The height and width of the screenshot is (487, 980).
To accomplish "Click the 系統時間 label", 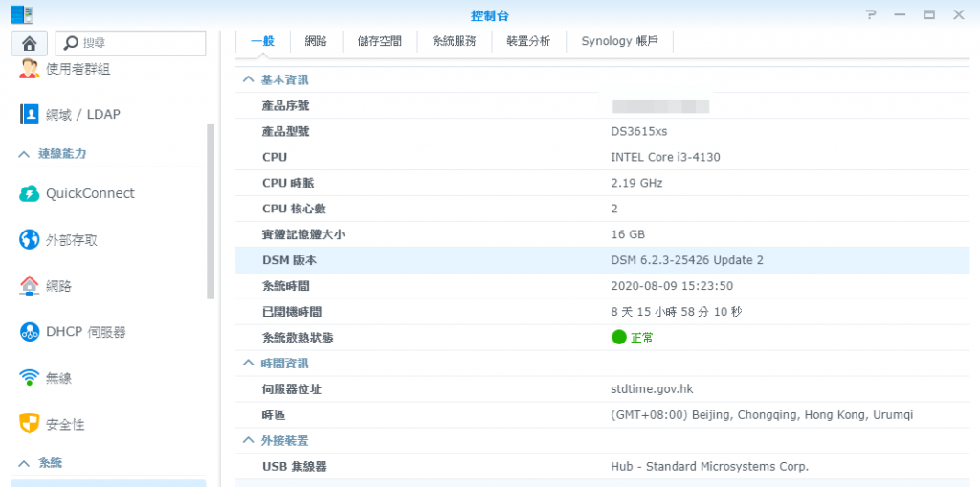I will pos(285,286).
